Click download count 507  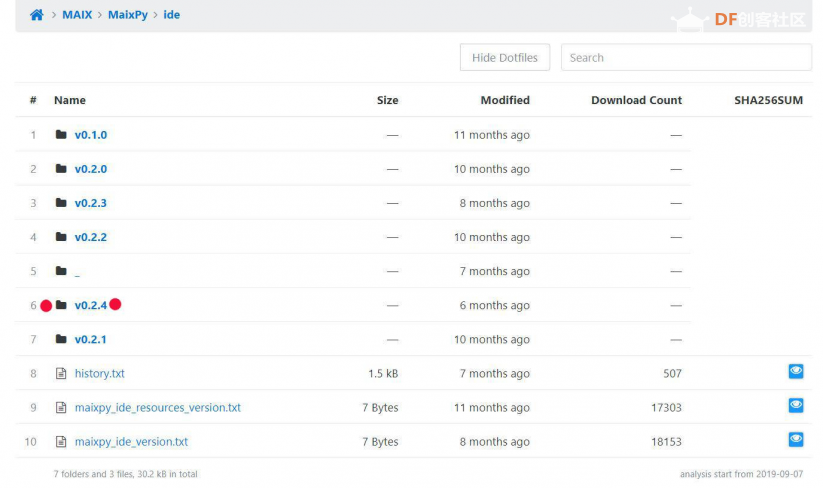(x=672, y=374)
